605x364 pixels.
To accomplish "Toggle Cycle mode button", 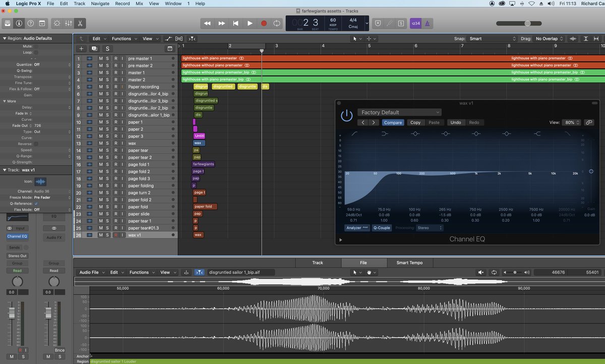I will [x=277, y=23].
